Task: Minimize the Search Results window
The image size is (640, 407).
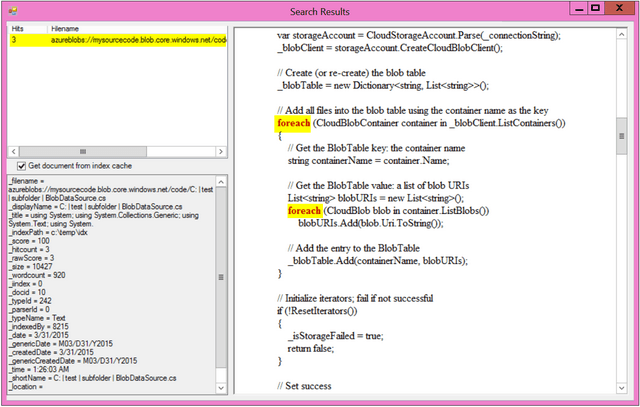Action: (x=572, y=8)
